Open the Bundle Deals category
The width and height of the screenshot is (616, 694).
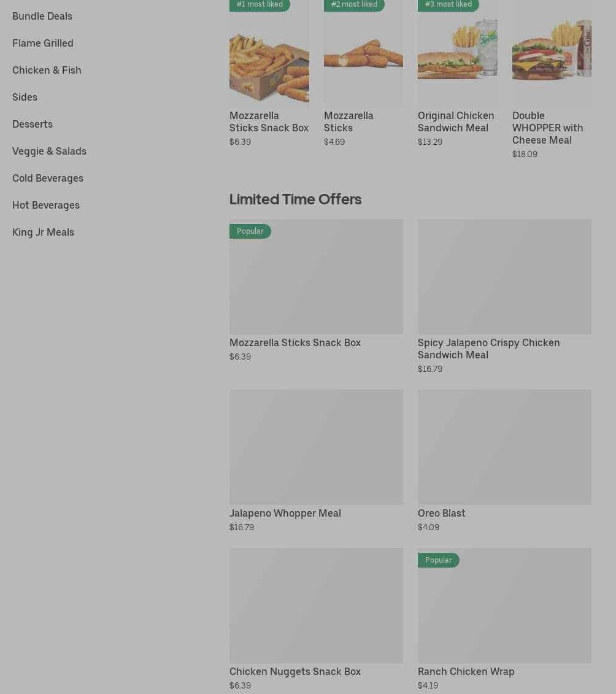point(42,16)
